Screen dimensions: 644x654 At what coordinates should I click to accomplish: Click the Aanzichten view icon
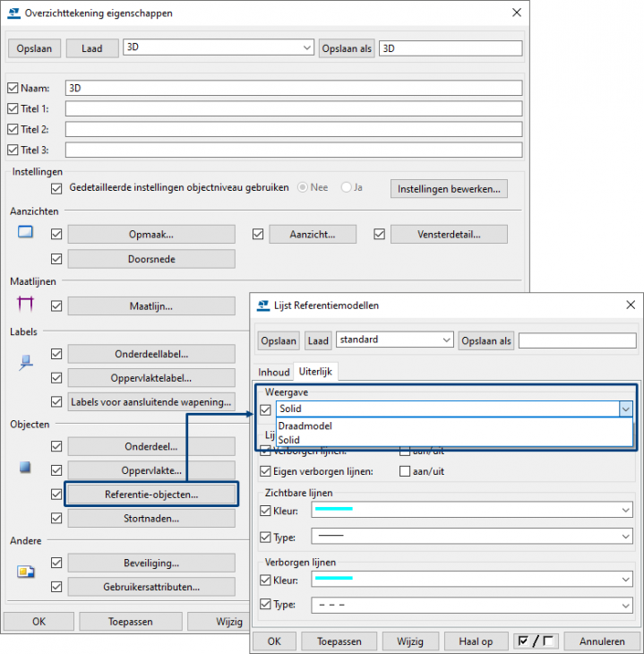tap(25, 232)
